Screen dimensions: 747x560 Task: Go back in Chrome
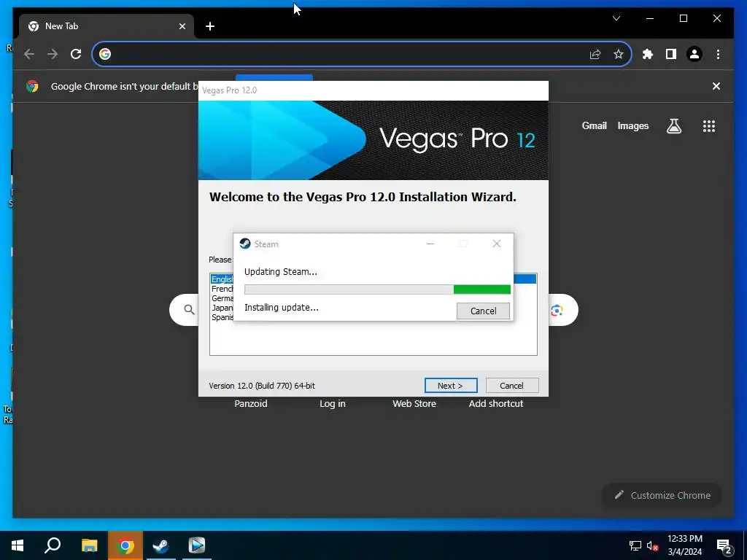(29, 54)
